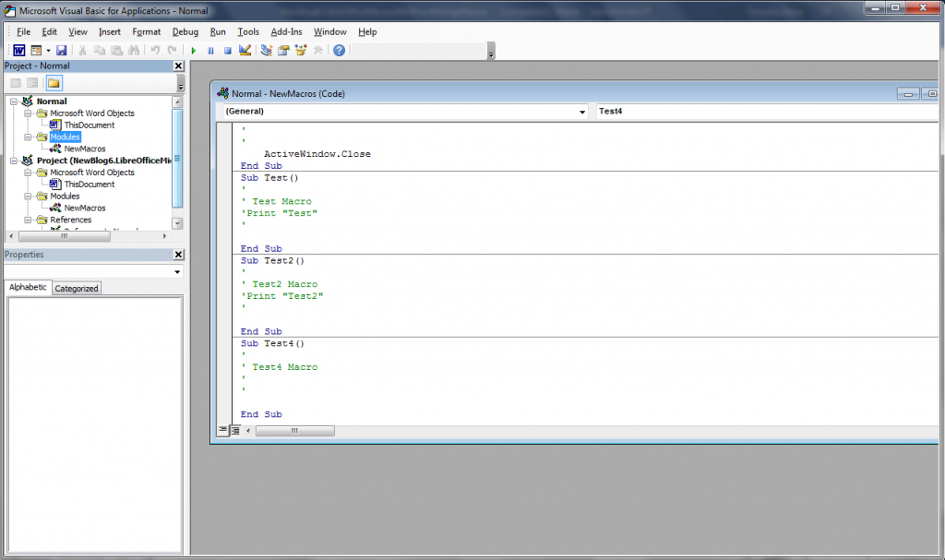
Task: Click View Object icon in Project panel
Action: [x=32, y=83]
